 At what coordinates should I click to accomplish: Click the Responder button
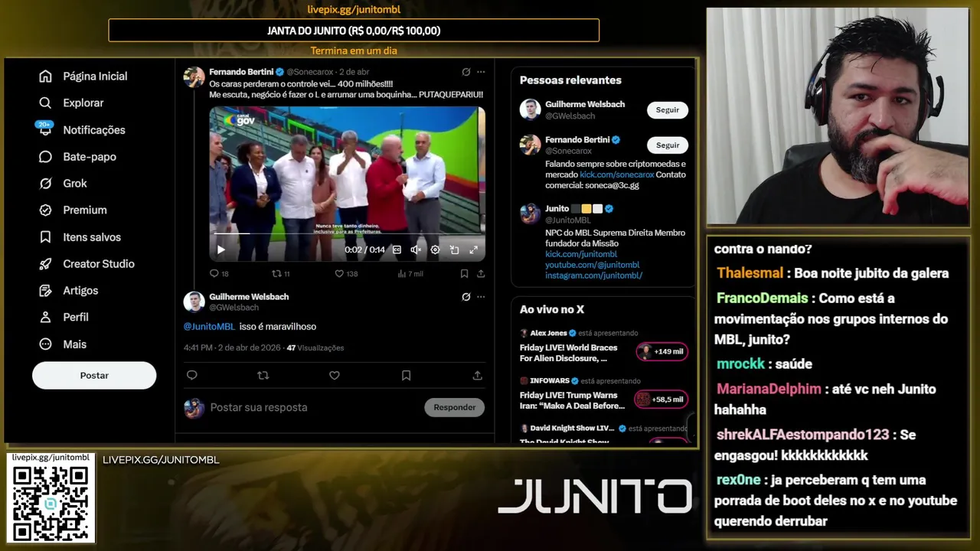455,407
